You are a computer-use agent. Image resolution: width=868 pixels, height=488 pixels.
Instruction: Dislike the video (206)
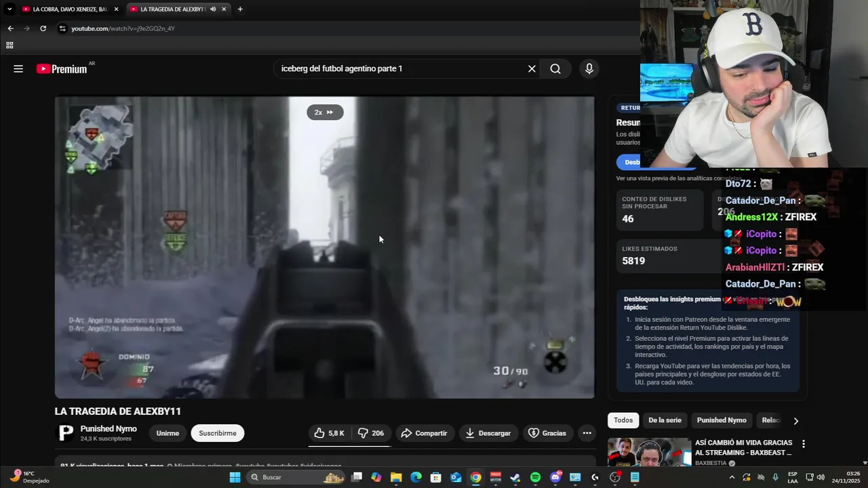tap(371, 433)
